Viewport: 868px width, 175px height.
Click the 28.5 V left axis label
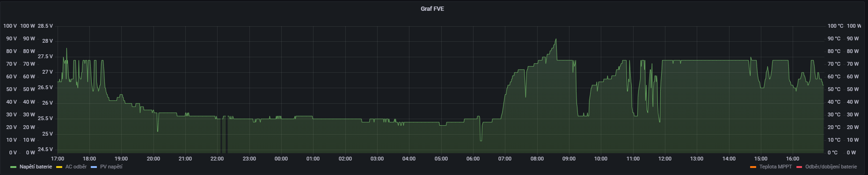45,26
